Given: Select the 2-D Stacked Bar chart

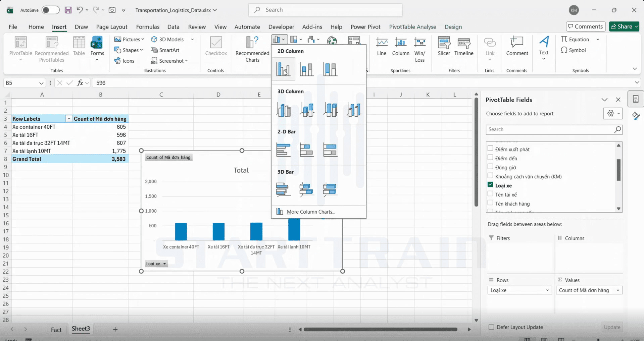Looking at the screenshot, I should point(307,150).
